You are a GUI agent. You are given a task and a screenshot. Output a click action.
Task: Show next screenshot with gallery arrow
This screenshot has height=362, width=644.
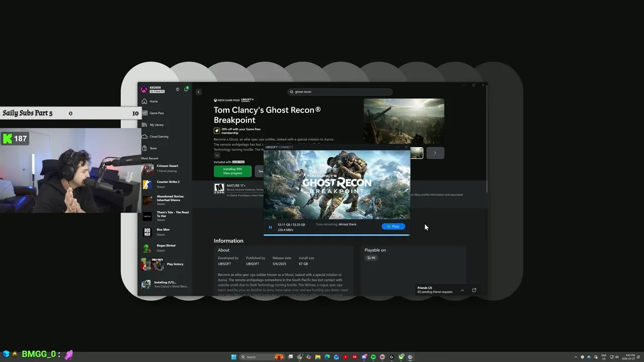coord(435,153)
